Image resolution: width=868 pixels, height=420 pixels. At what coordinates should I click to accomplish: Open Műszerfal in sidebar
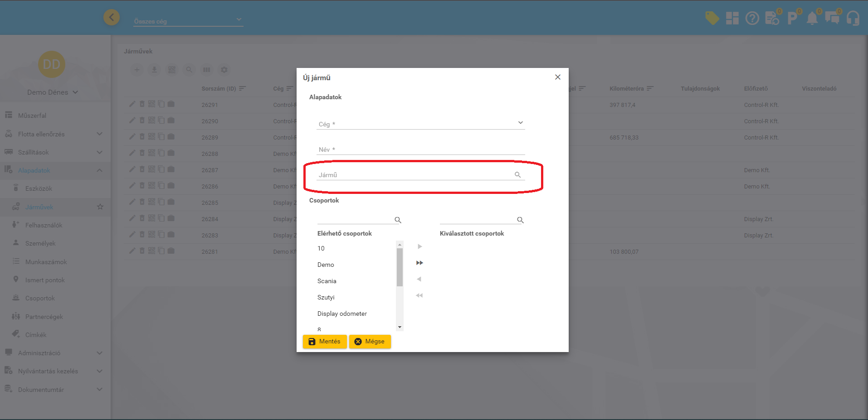click(x=32, y=116)
